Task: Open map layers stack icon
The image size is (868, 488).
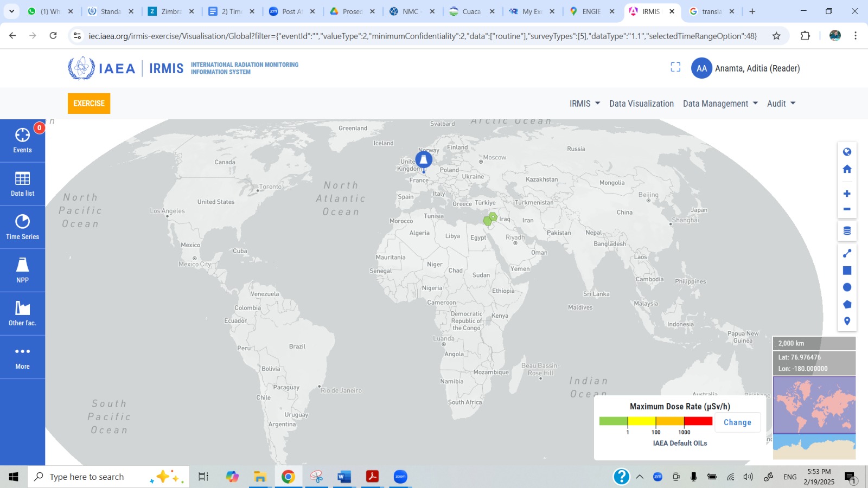Action: pyautogui.click(x=847, y=231)
